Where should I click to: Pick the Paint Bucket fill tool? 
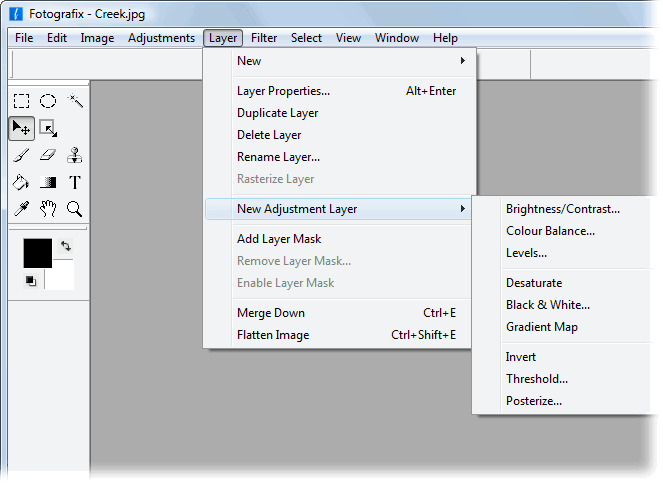click(21, 182)
